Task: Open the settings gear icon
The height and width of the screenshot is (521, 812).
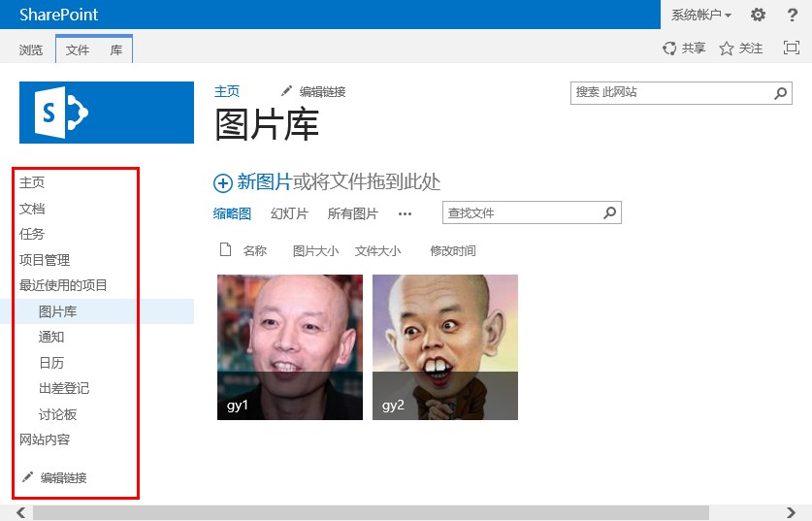Action: point(758,15)
